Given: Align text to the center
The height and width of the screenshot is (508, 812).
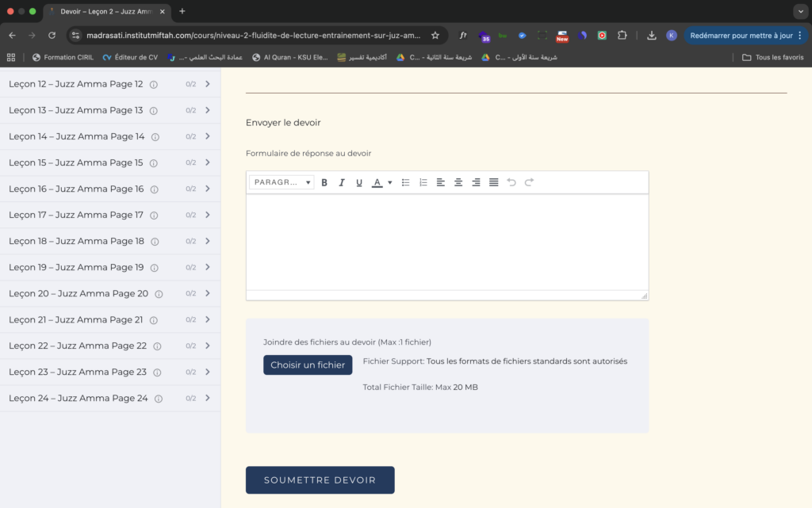Looking at the screenshot, I should 458,182.
